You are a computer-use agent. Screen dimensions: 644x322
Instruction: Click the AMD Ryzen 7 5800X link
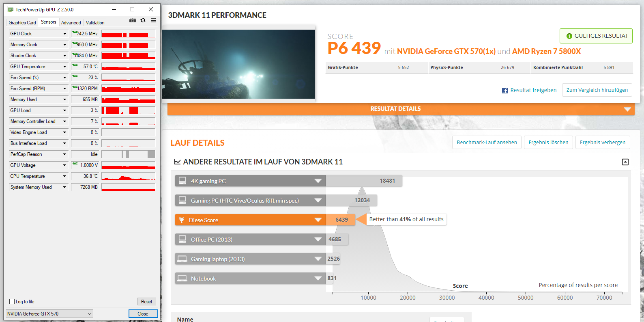(546, 52)
